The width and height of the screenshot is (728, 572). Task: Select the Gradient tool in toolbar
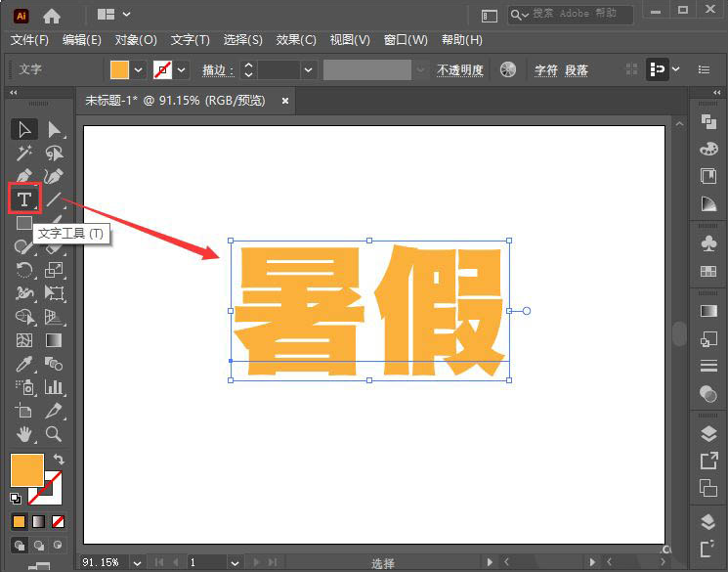pyautogui.click(x=54, y=340)
